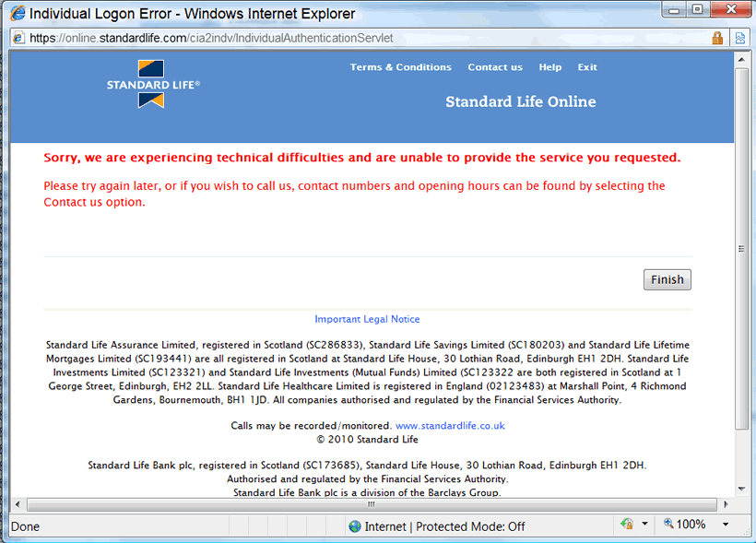Open the zoom level dropdown arrow
The image size is (756, 543).
[x=726, y=525]
